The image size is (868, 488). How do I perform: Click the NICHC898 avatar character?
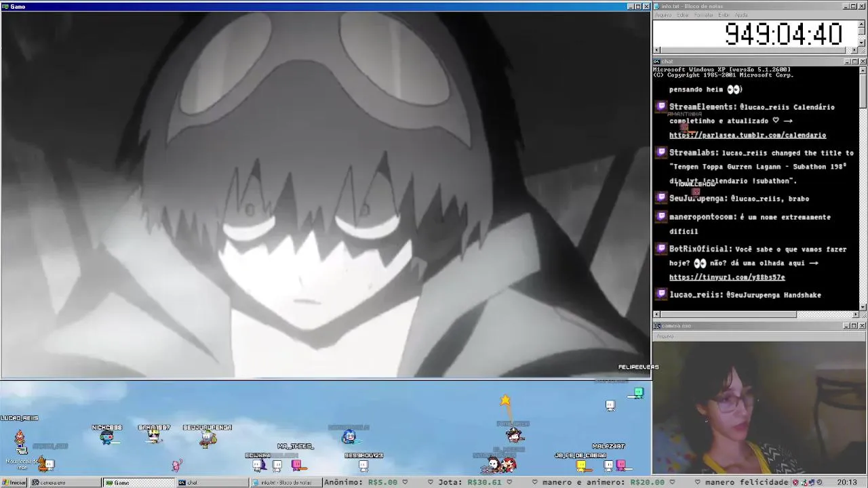click(x=106, y=438)
